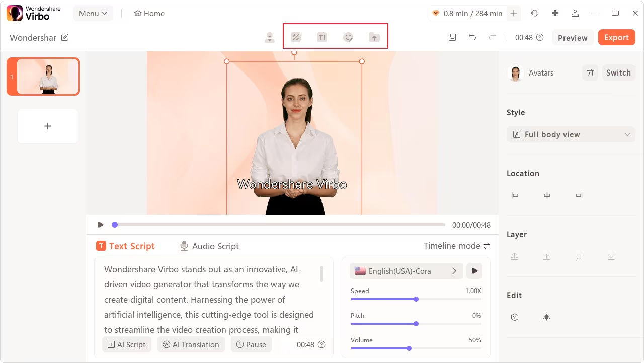This screenshot has height=363, width=644.
Task: Switch to Audio Script tab
Action: point(209,246)
